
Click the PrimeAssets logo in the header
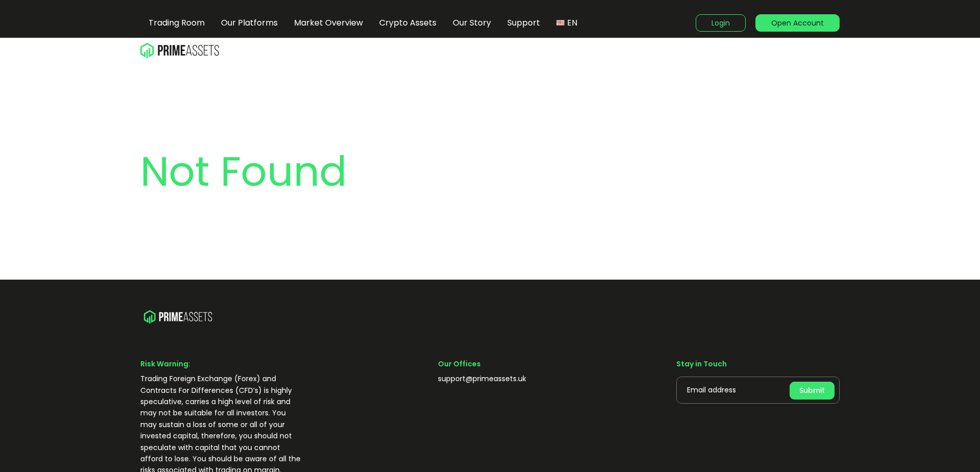pyautogui.click(x=180, y=50)
